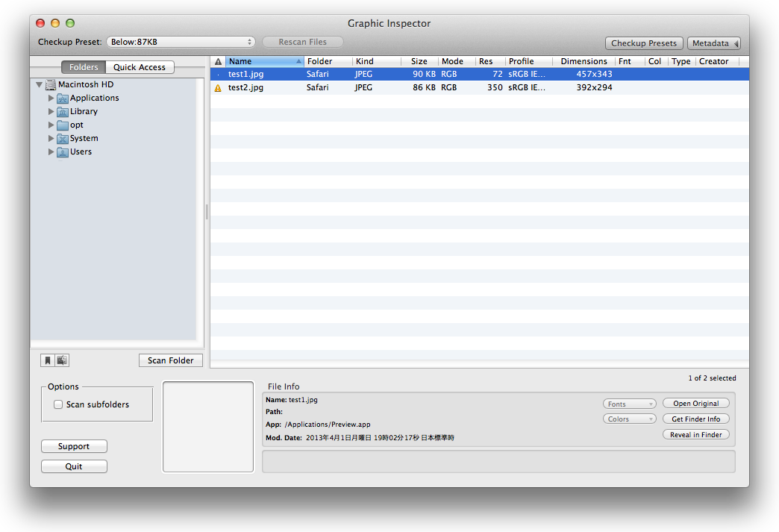Viewport: 779px width, 532px height.
Task: Expand the Library folder
Action: (x=51, y=111)
